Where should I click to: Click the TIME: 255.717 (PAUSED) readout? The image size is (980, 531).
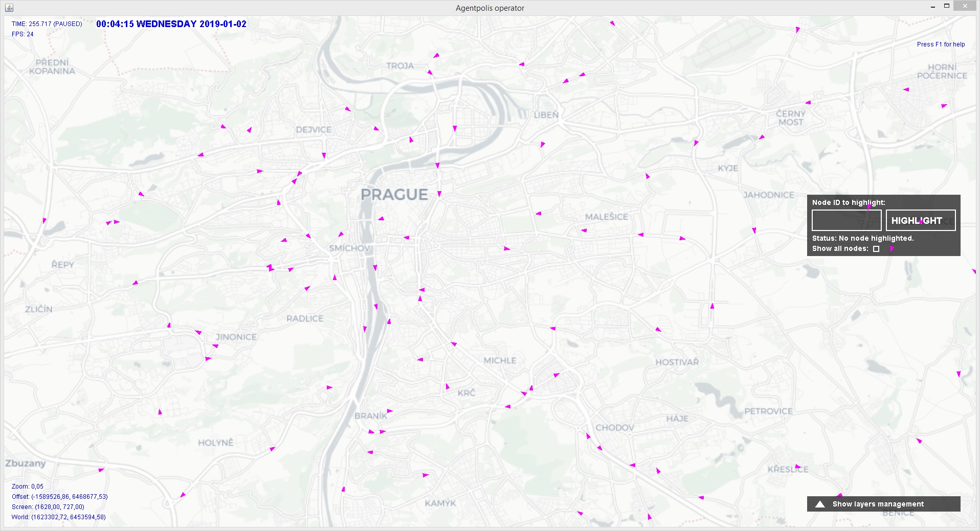point(47,24)
